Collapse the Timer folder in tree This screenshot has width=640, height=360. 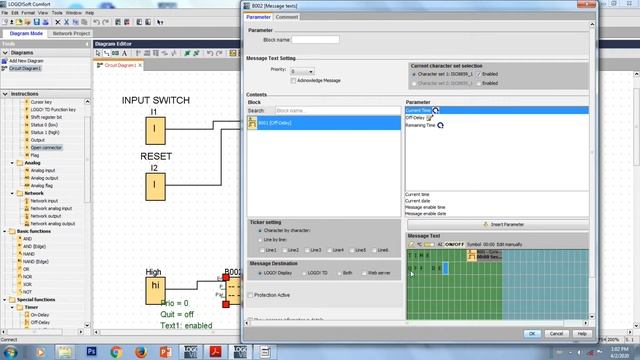pos(12,307)
